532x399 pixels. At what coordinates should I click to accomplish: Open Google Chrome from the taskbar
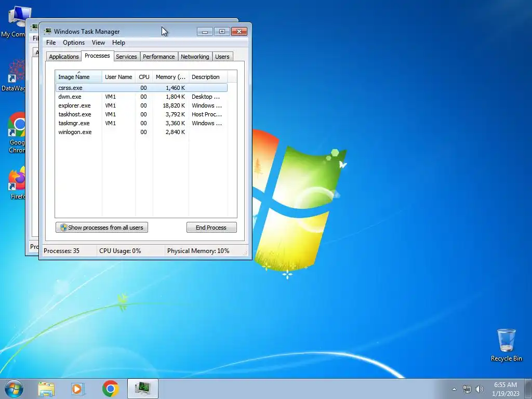110,389
